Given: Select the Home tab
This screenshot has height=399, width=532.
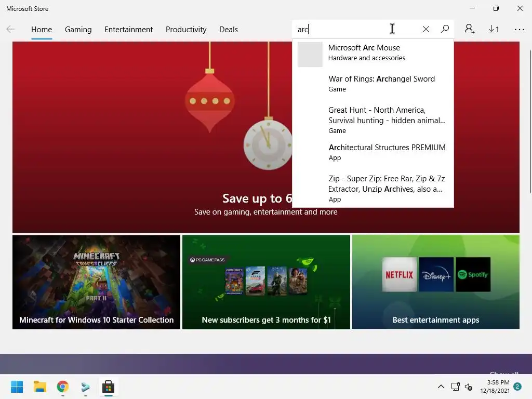Looking at the screenshot, I should coord(42,30).
